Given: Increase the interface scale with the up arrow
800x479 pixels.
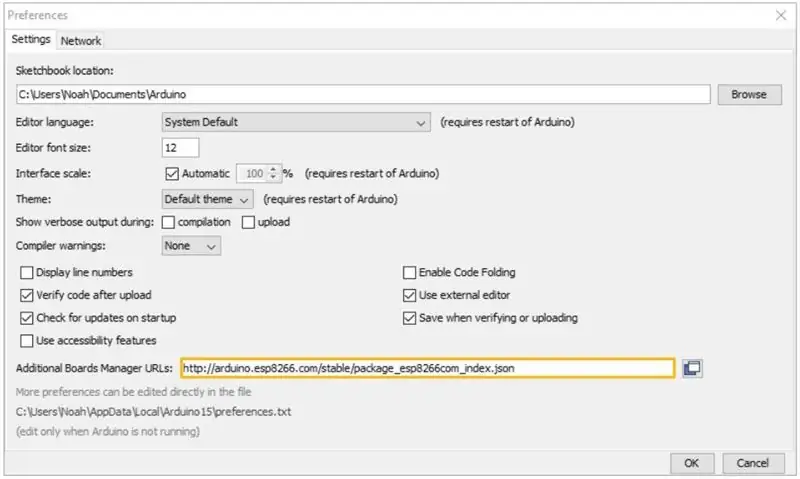Looking at the screenshot, I should click(273, 169).
